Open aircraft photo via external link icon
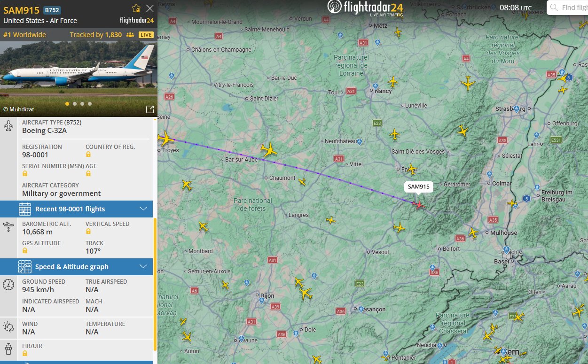 [150, 109]
